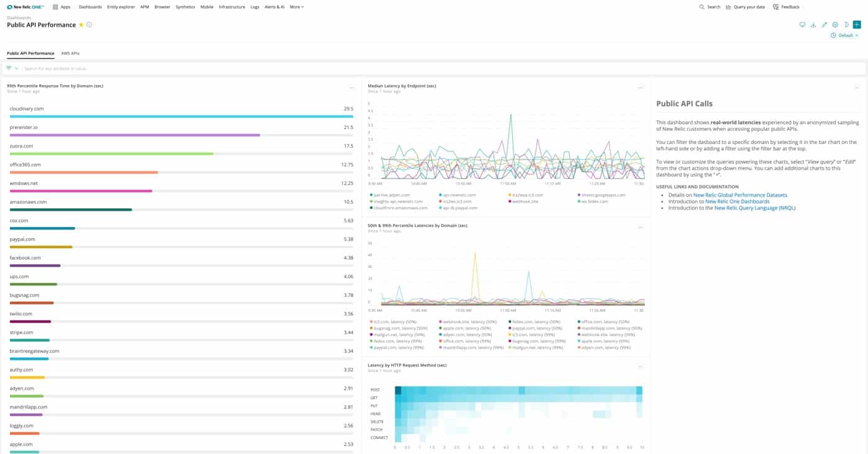Image resolution: width=868 pixels, height=454 pixels.
Task: Enter TV mode with the monitor icon
Action: [802, 25]
